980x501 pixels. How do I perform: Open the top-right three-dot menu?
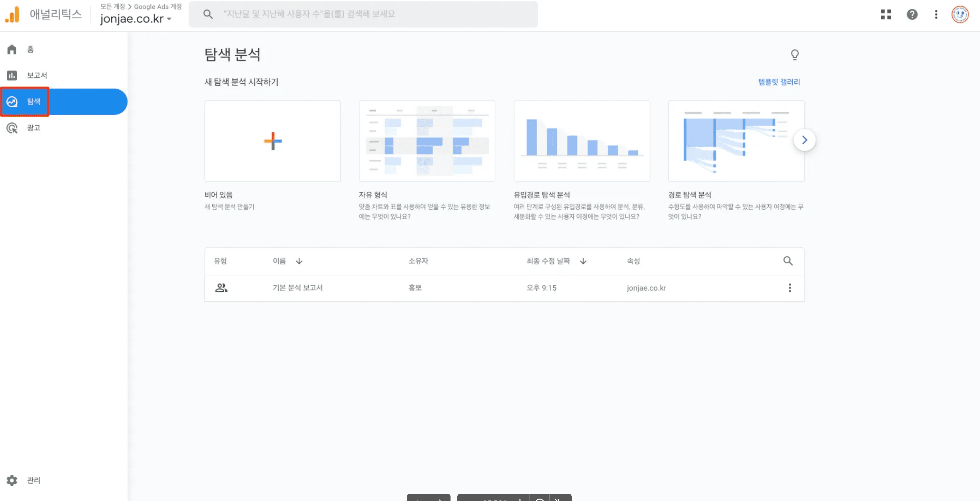[936, 14]
